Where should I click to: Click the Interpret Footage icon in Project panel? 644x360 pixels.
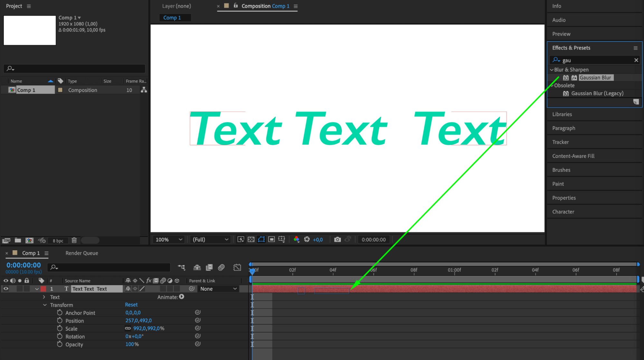tap(6, 240)
